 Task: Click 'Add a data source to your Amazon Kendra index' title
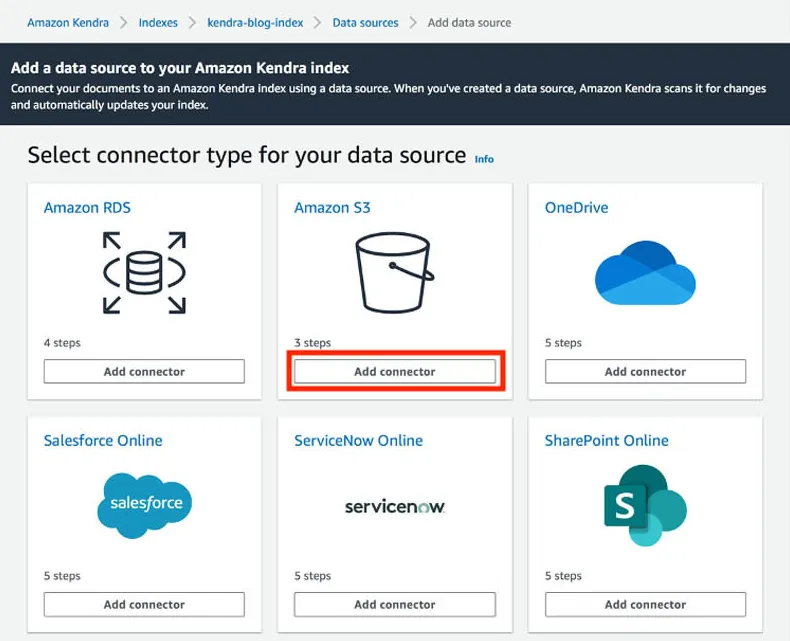(x=180, y=68)
